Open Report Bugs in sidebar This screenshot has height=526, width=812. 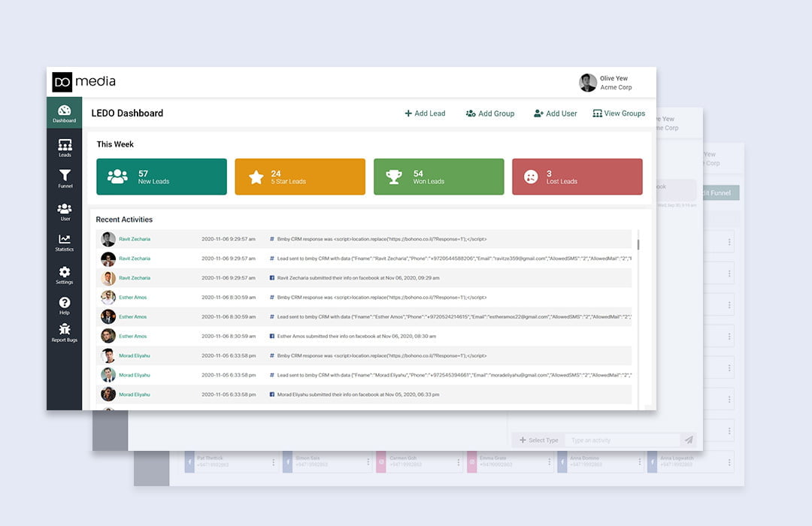pyautogui.click(x=65, y=332)
